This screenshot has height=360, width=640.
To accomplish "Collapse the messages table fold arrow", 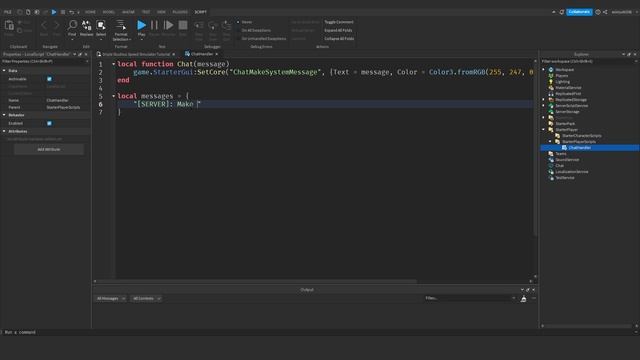I will [x=113, y=96].
